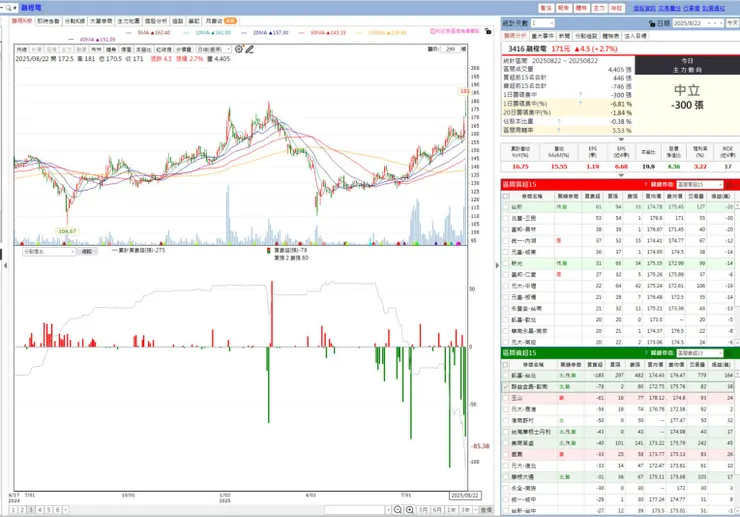
Task: Click the zoom out magnifier below the chart
Action: coord(398,509)
